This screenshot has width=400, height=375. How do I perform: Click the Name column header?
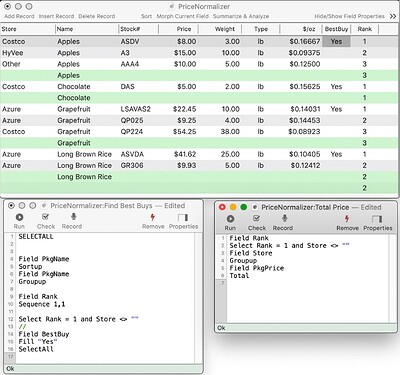point(87,29)
